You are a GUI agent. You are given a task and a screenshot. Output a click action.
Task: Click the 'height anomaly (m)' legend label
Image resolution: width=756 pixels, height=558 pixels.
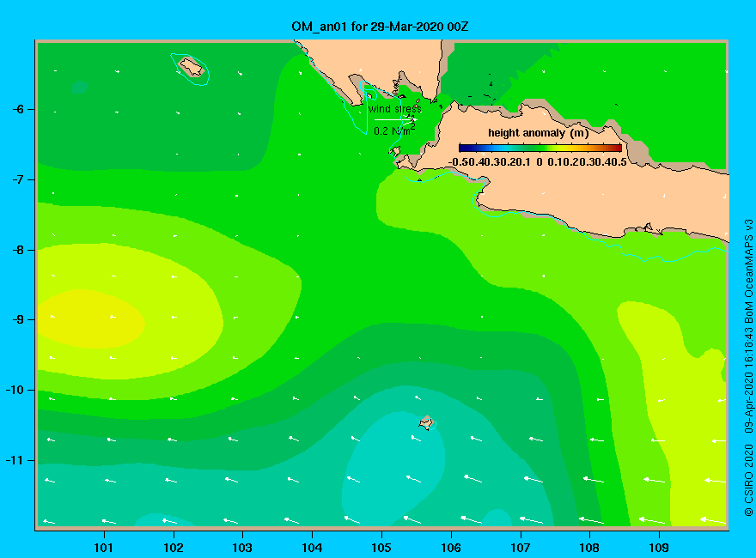tap(538, 133)
